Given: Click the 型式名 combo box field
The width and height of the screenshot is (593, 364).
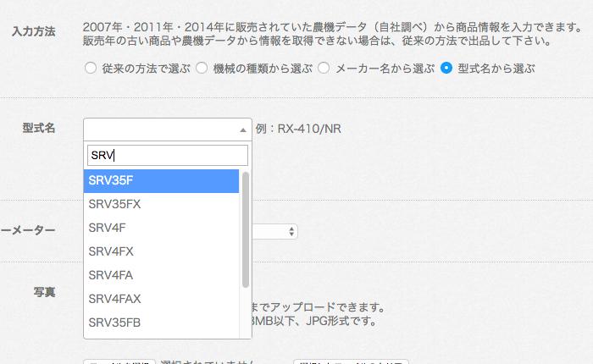Looking at the screenshot, I should click(x=161, y=130).
